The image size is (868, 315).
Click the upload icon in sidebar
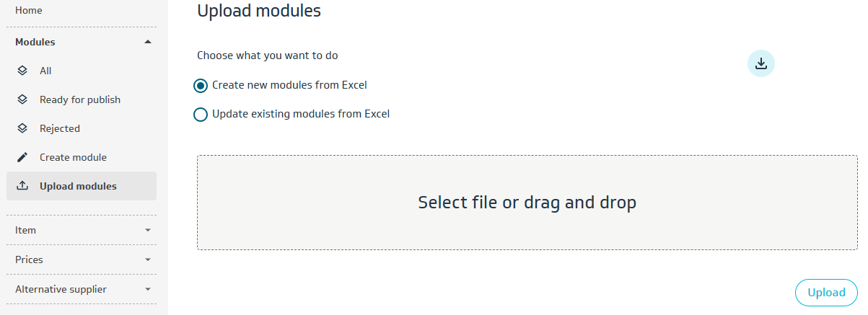(x=22, y=186)
